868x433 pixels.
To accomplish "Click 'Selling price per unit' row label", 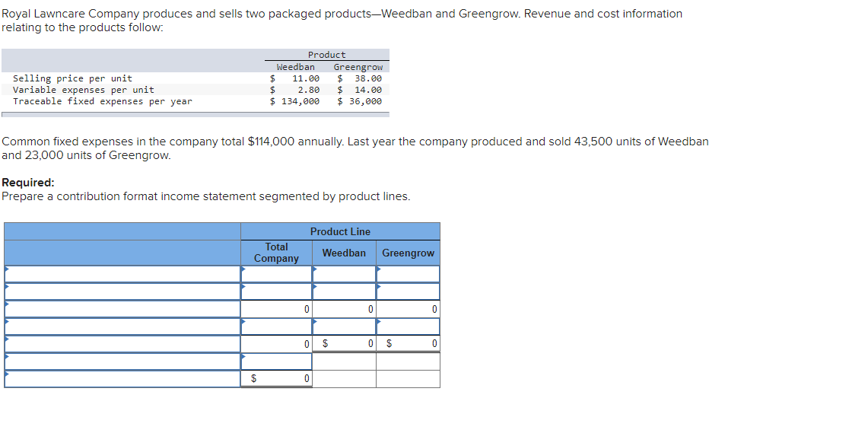I will tap(72, 78).
